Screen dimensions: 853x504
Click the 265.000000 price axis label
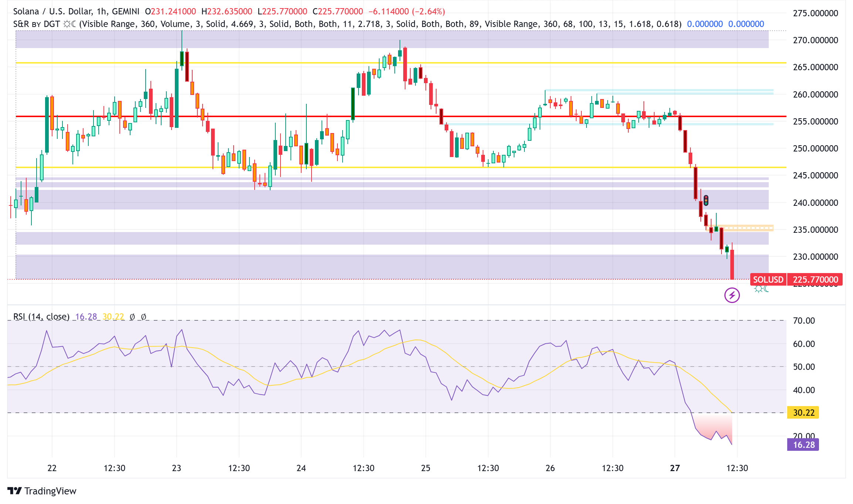click(x=815, y=67)
